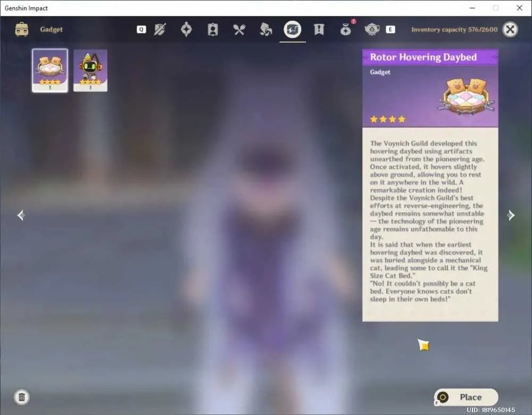Click the backpack icon beside Gadget
This screenshot has height=415, width=532.
click(22, 29)
